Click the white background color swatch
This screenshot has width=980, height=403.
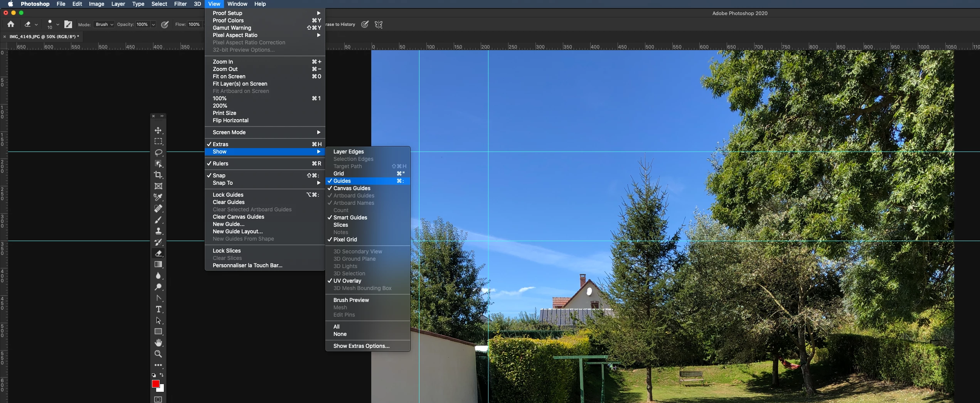161,389
